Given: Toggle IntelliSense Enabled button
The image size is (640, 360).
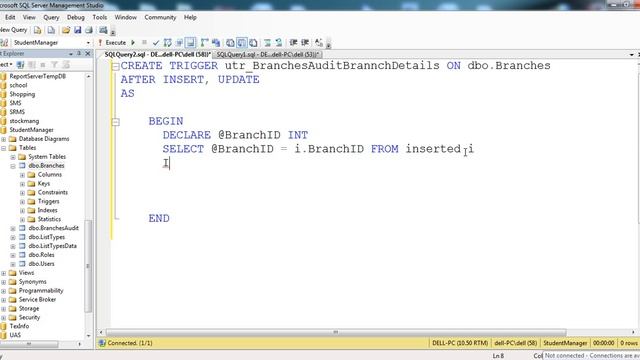Looking at the screenshot, I should tap(190, 42).
